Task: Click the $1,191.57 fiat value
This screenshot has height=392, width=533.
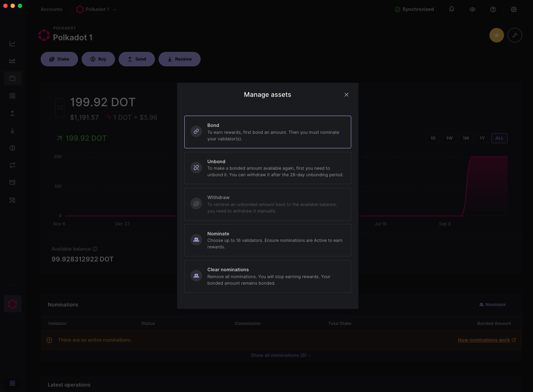Action: click(85, 117)
